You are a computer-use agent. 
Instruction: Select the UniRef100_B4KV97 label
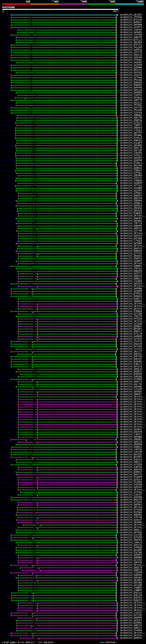(x=131, y=359)
